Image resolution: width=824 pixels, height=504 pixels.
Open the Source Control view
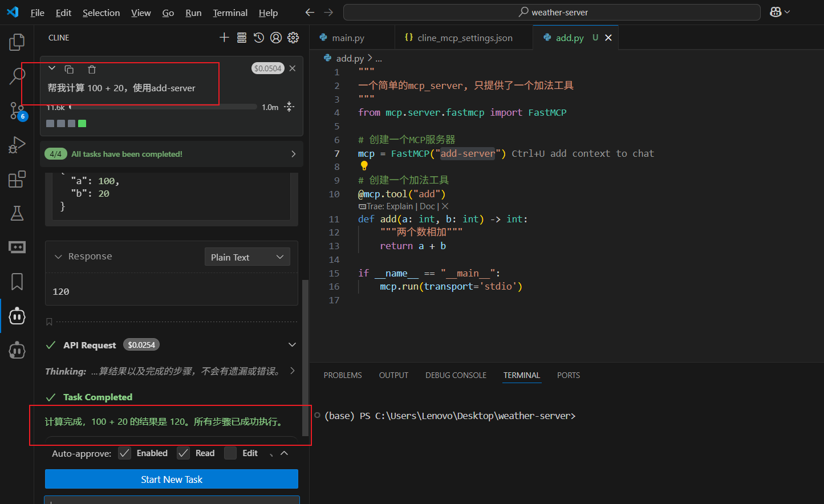coord(17,110)
